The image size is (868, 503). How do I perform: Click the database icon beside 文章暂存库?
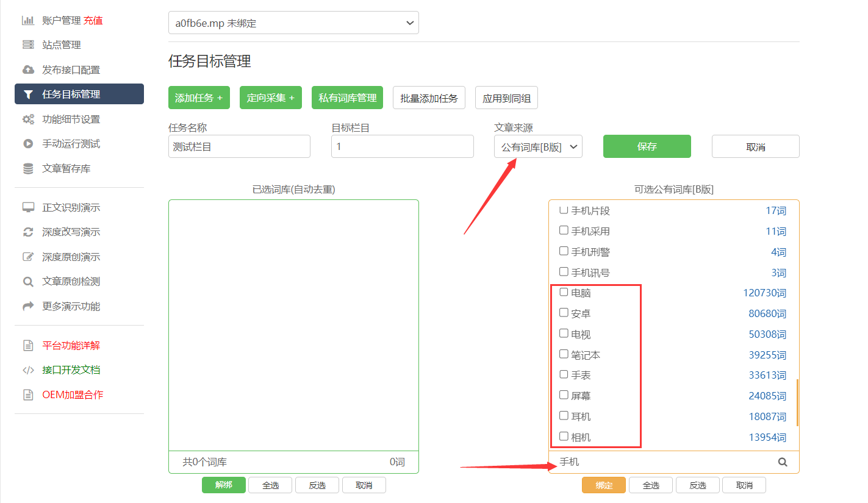coord(28,169)
